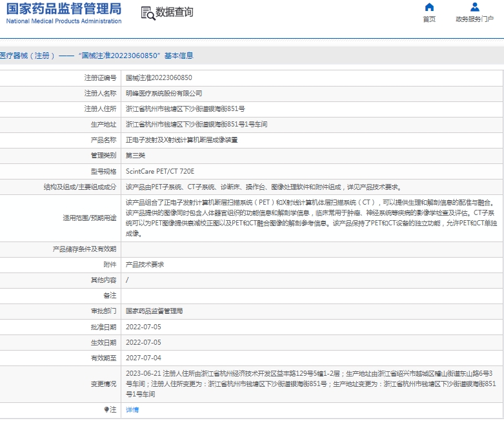This screenshot has height=421, width=504.
Task: Click the 医疗器械（注册）基本信息 header
Action: click(96, 56)
